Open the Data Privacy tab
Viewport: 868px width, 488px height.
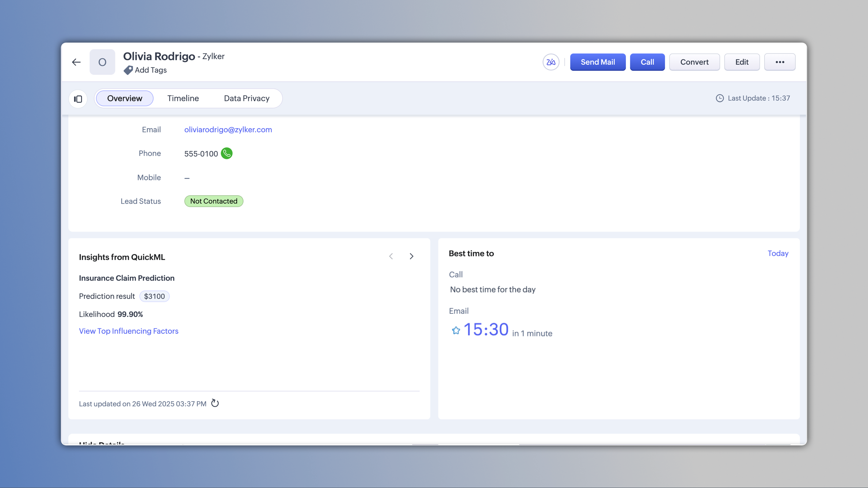pos(246,98)
